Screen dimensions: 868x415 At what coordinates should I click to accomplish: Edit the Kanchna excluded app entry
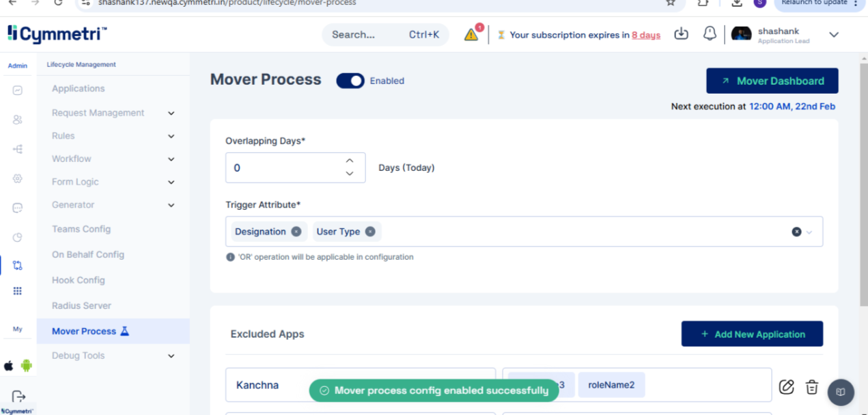click(786, 387)
